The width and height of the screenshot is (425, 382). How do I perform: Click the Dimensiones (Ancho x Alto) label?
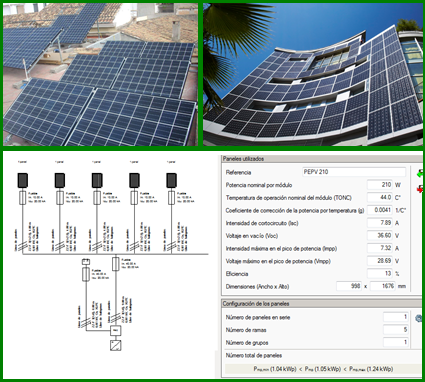(x=257, y=286)
